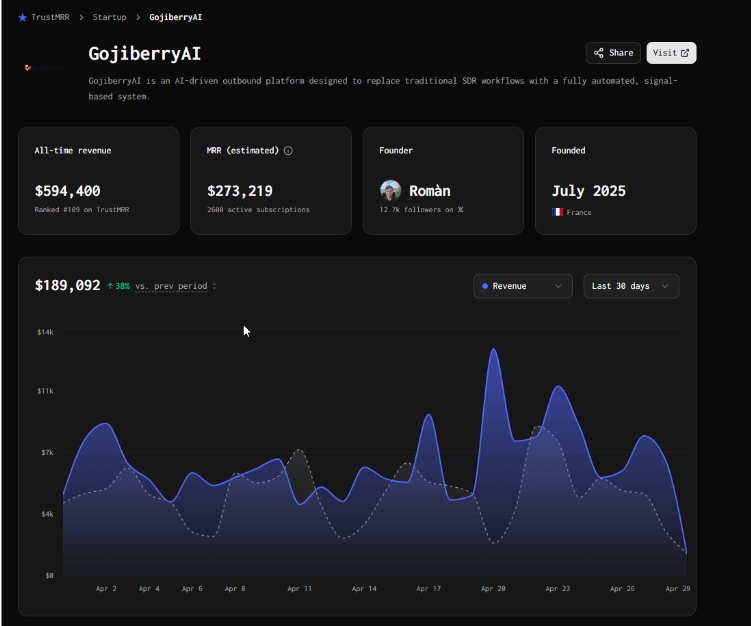Click the MRR estimated info icon
The image size is (751, 626).
click(288, 150)
